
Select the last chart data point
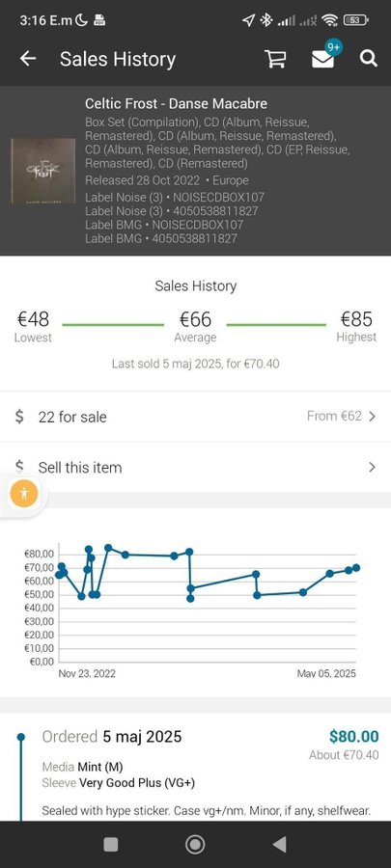tap(356, 567)
